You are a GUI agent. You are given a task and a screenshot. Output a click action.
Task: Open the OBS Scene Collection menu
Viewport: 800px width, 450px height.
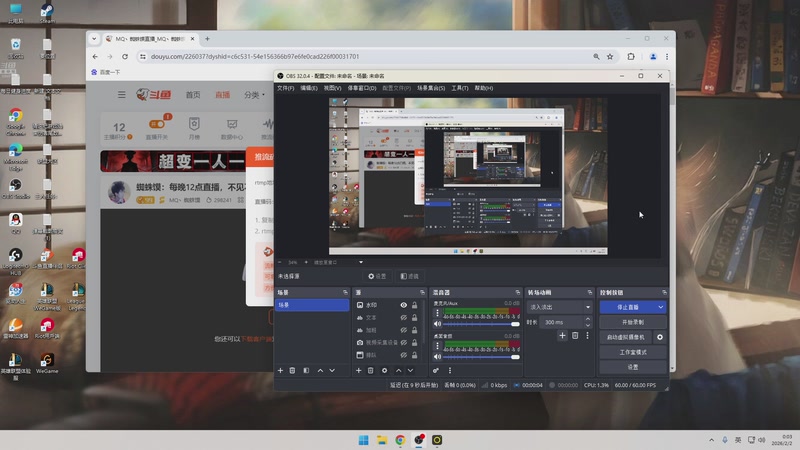pyautogui.click(x=431, y=88)
